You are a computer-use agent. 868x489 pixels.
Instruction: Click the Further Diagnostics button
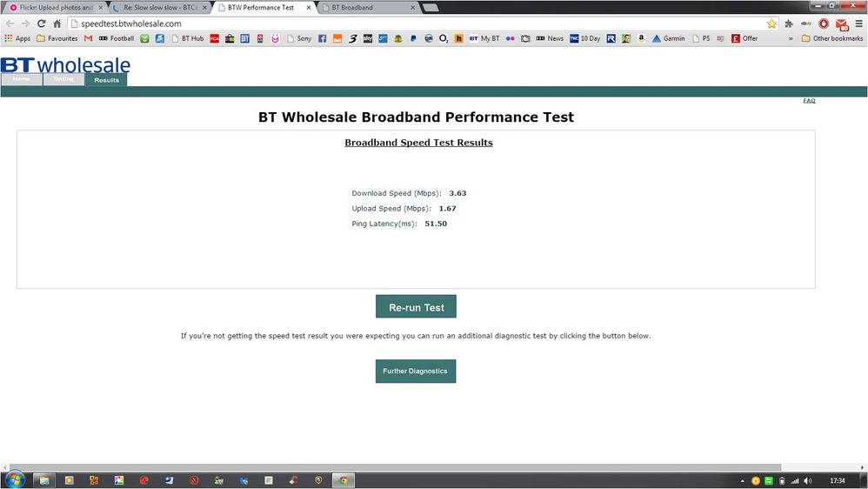pos(416,371)
